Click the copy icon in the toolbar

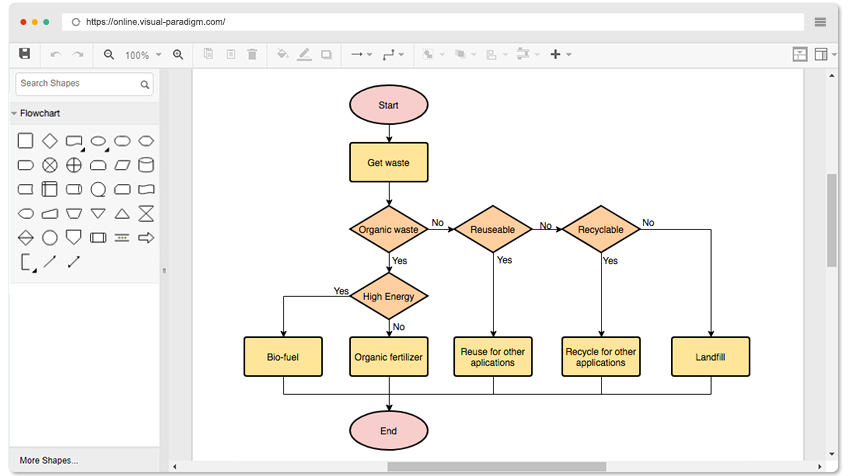coord(208,54)
